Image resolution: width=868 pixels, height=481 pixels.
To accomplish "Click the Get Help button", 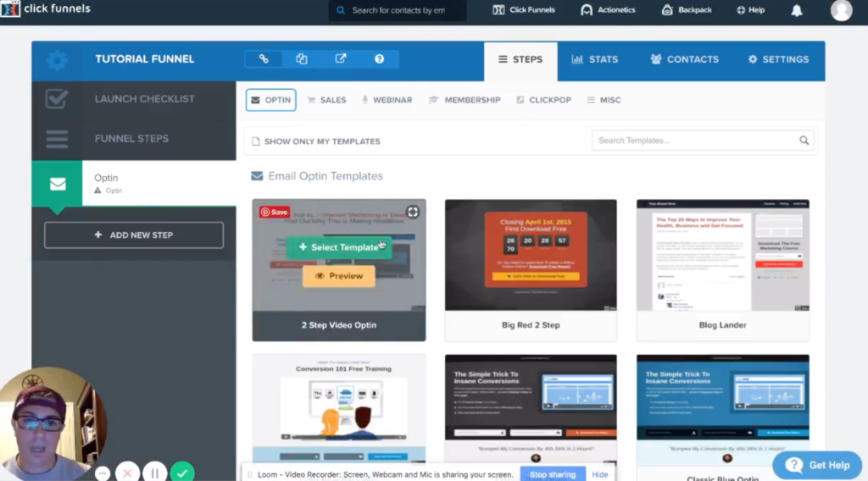I will click(818, 466).
